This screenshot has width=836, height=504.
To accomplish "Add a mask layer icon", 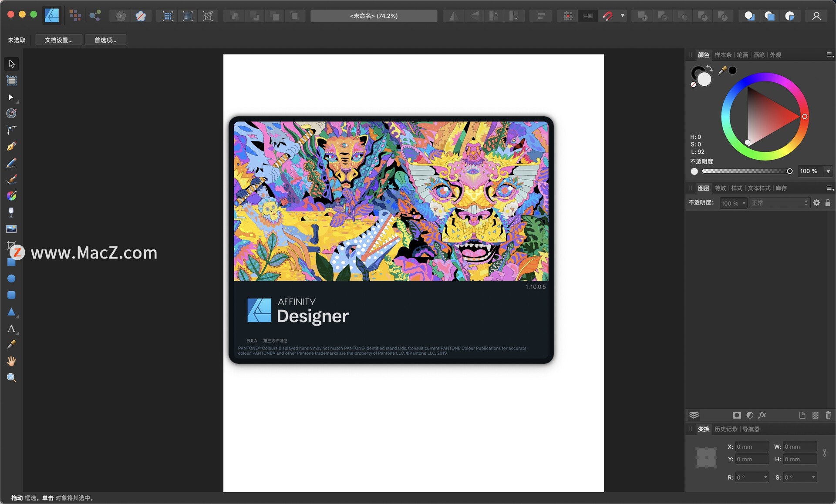I will click(x=737, y=415).
